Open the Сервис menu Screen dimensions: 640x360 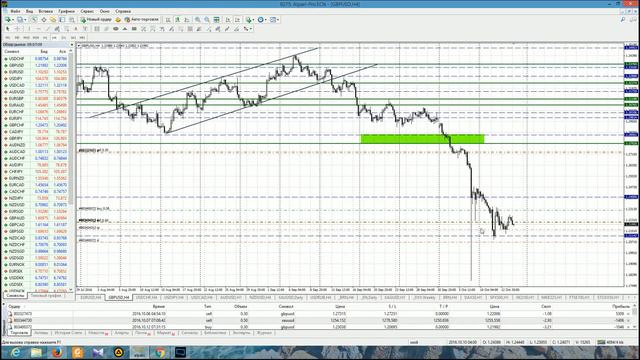pyautogui.click(x=87, y=11)
